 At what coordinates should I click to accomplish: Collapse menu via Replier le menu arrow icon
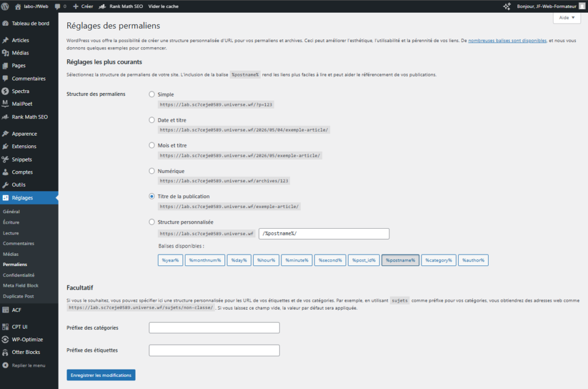(5, 365)
